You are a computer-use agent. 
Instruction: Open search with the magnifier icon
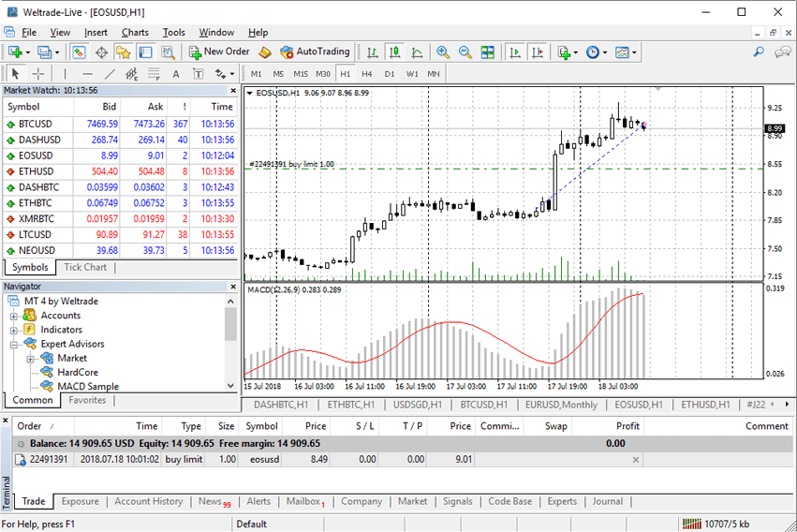pyautogui.click(x=759, y=52)
